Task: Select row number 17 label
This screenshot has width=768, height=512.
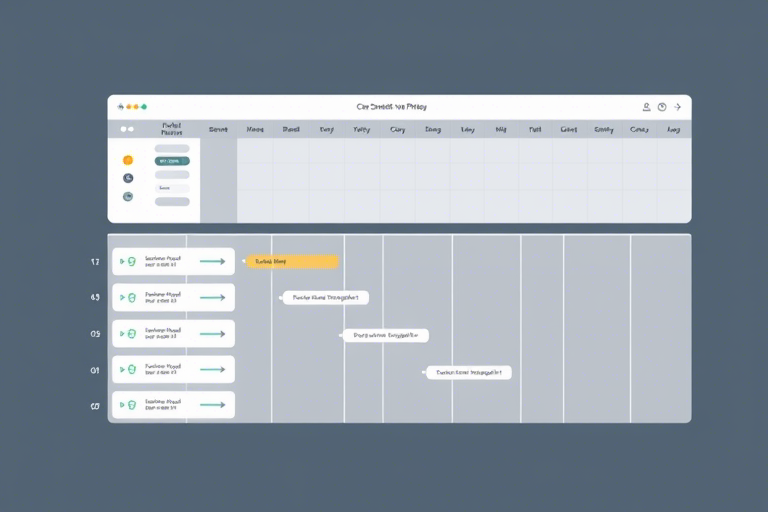Action: point(95,262)
